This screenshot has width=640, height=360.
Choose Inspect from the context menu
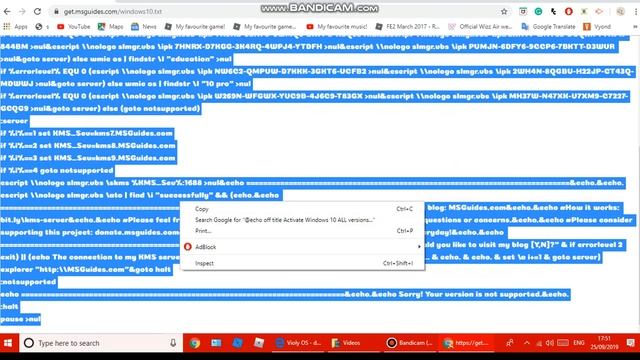[x=302, y=263]
